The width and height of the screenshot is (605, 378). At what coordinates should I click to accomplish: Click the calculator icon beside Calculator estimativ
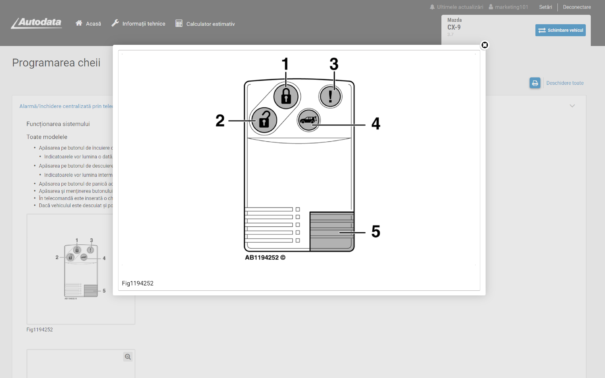point(179,23)
